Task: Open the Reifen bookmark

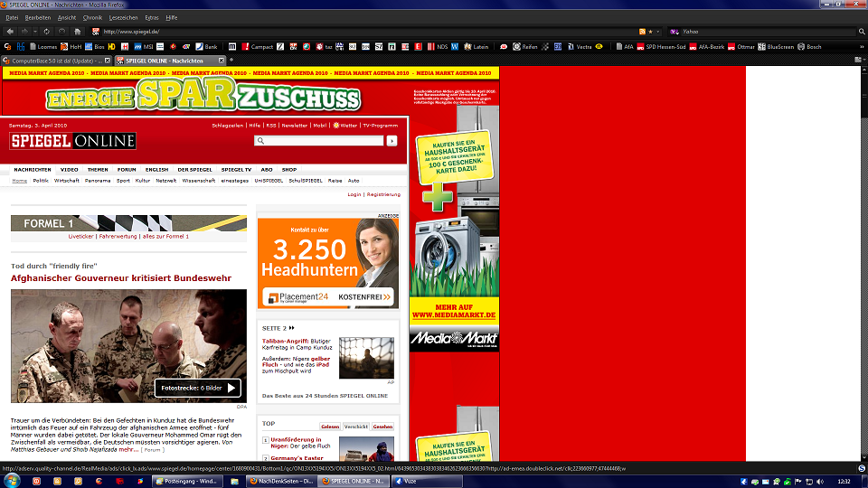Action: [x=524, y=47]
